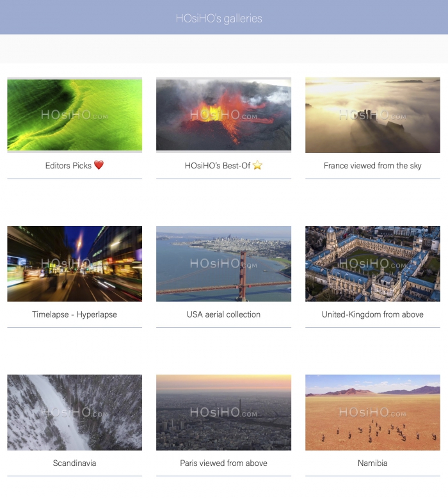Select the Scandinavia gallery title

75,463
